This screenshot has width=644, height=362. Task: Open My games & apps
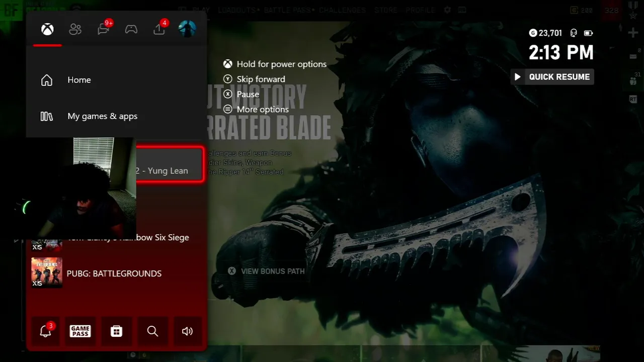pyautogui.click(x=116, y=116)
